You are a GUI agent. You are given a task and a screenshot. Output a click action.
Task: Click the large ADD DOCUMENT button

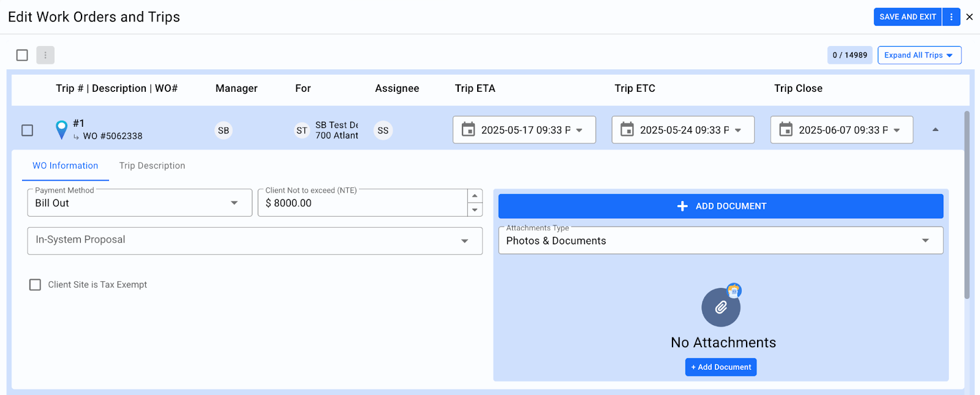[721, 206]
